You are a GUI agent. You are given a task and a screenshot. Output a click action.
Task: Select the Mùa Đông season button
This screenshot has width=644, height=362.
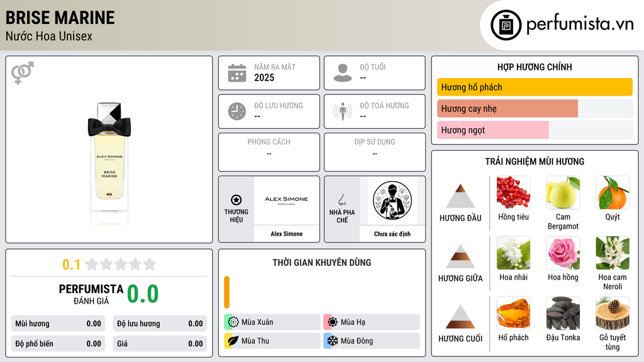(372, 341)
